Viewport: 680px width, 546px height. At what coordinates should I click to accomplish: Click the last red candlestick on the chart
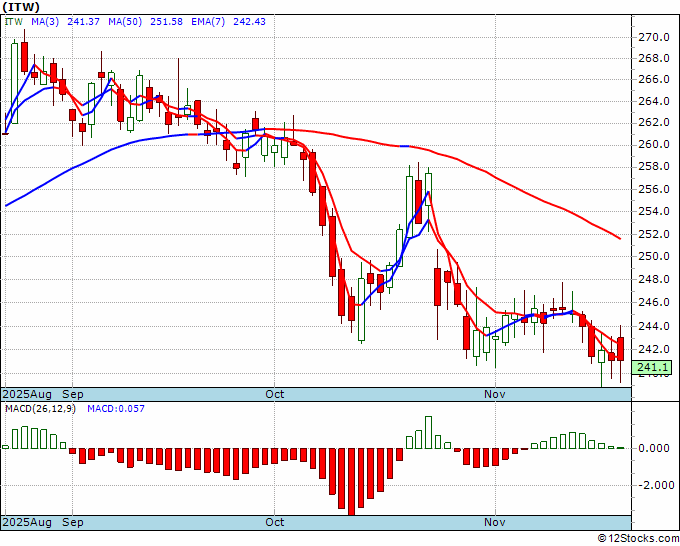[621, 349]
